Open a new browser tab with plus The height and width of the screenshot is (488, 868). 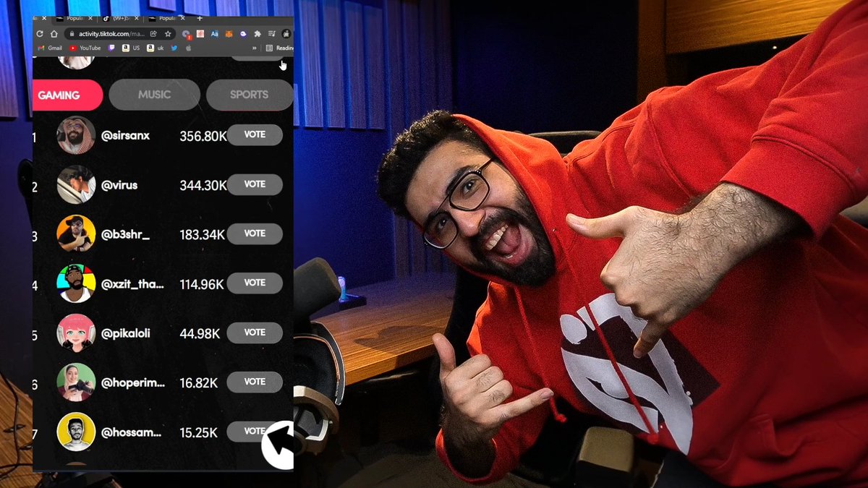pyautogui.click(x=200, y=18)
